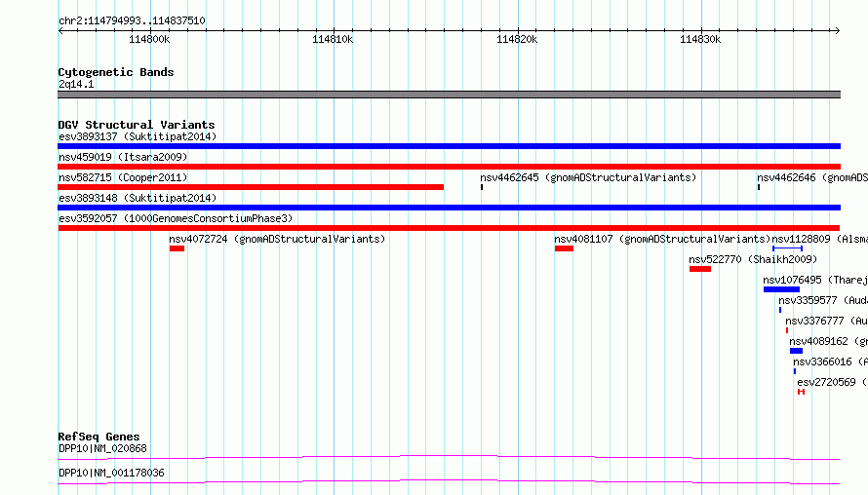Click the red nsv459019 Itsara2009 variant bar
Viewport: 868px width, 495px height.
pos(449,167)
